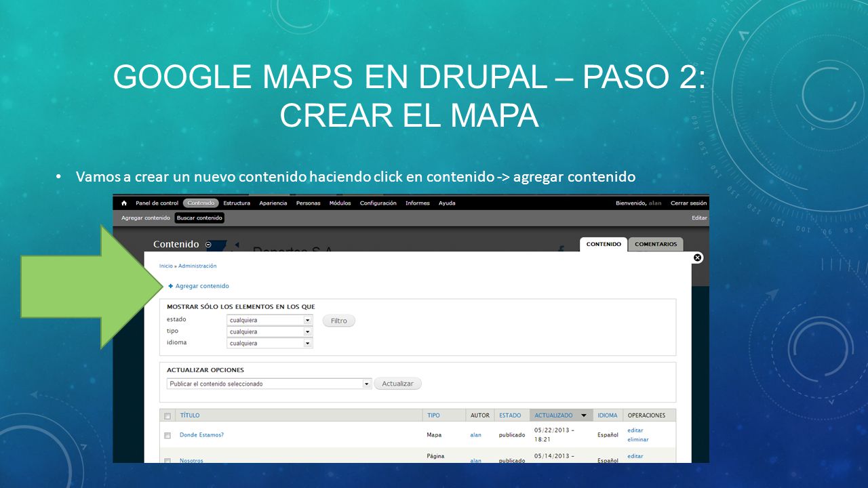This screenshot has height=488, width=868.
Task: Click the OPERACIONES column header
Action: click(x=646, y=415)
